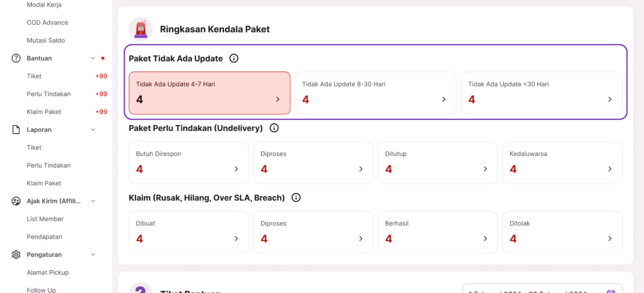Click the Ajak Kirim affiliate icon
644x293 pixels.
[x=16, y=201]
